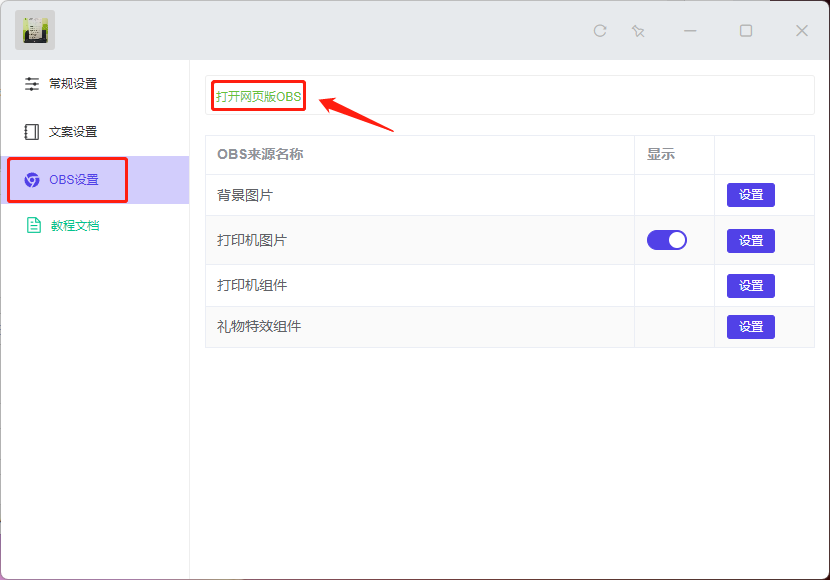Click 设置 button for 背景图片
Image resolution: width=830 pixels, height=580 pixels.
(750, 195)
